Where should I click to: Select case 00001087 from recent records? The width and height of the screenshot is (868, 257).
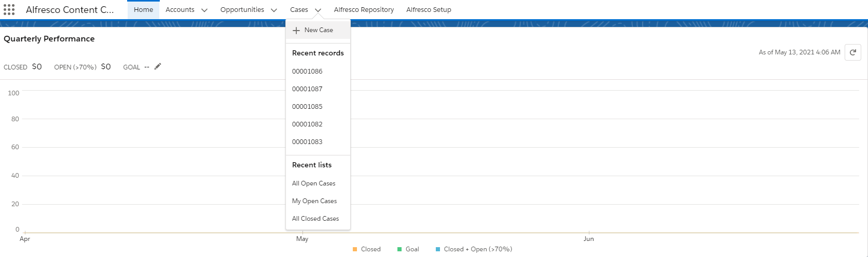[307, 89]
